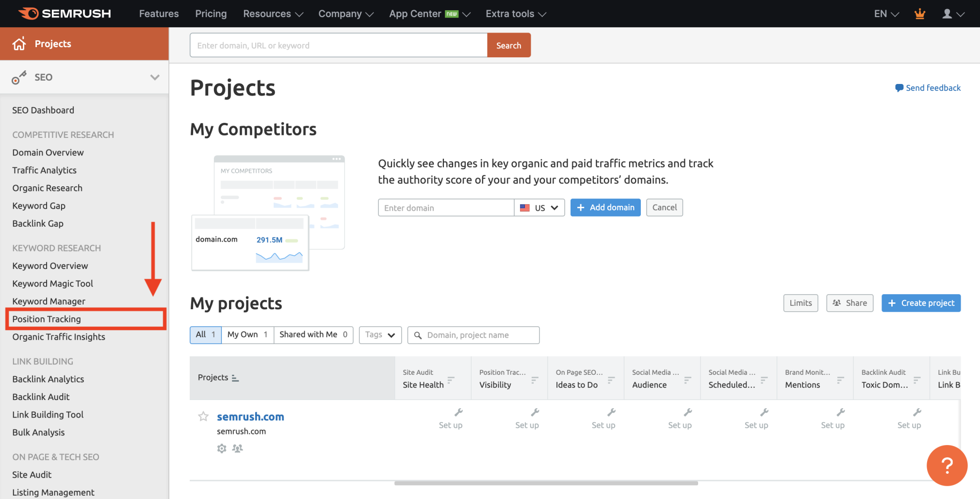Open the Tags filter dropdown
The width and height of the screenshot is (980, 499).
[380, 335]
